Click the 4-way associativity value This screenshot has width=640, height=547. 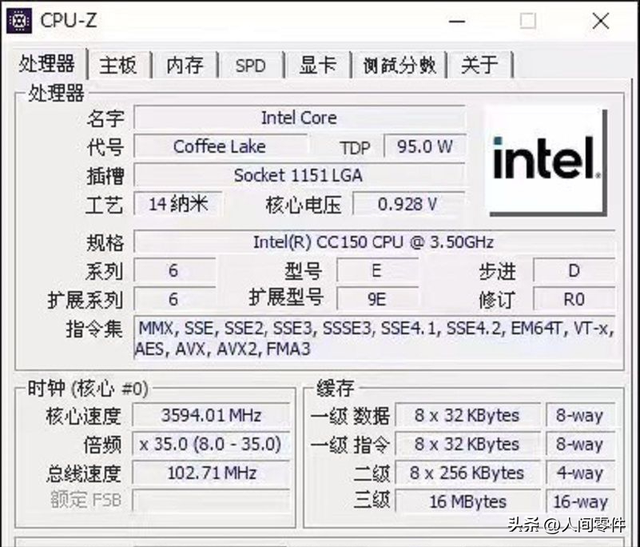tap(580, 473)
